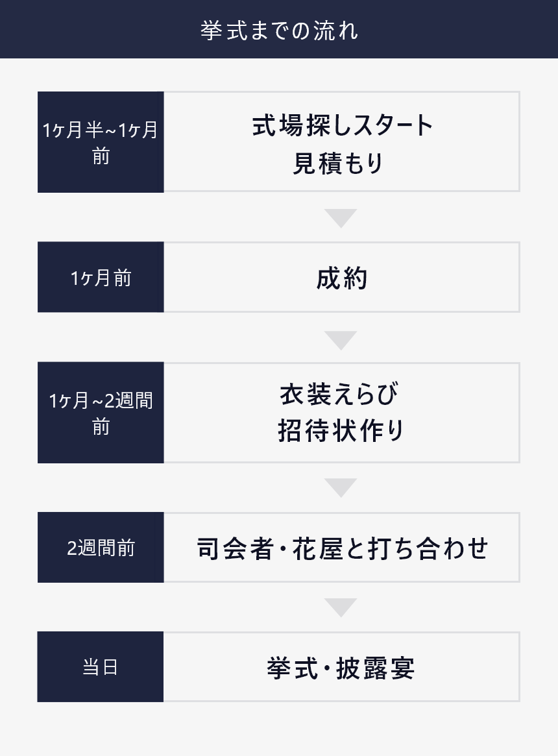Image resolution: width=558 pixels, height=756 pixels.
Task: Click the 披露宴 word in final step
Action: point(375,668)
